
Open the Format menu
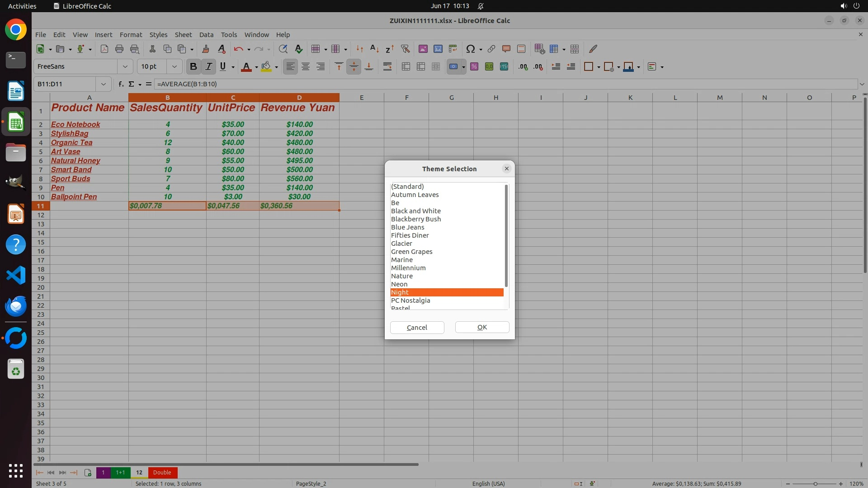131,35
